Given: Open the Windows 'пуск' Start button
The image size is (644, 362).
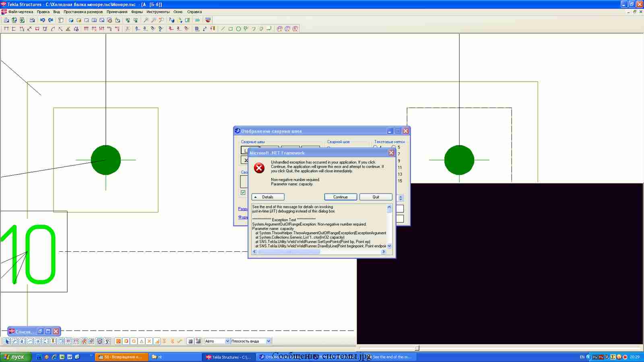Looking at the screenshot, I should (15, 357).
